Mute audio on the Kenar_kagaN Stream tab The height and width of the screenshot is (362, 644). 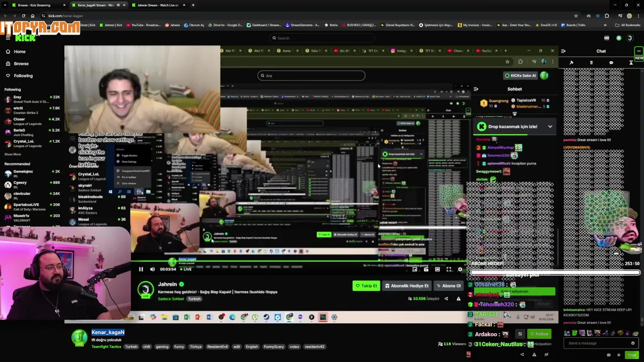tap(118, 5)
